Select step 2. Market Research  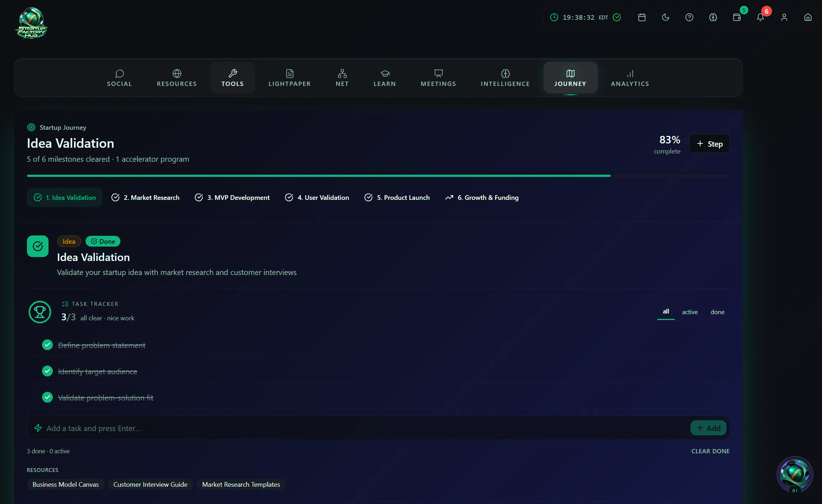[145, 197]
